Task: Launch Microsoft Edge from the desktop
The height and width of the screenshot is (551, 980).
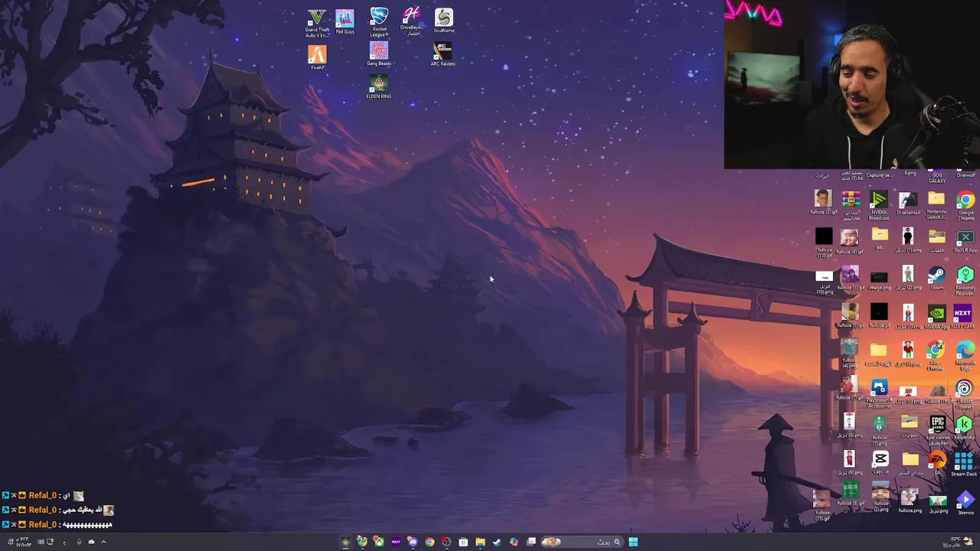Action: [x=965, y=357]
